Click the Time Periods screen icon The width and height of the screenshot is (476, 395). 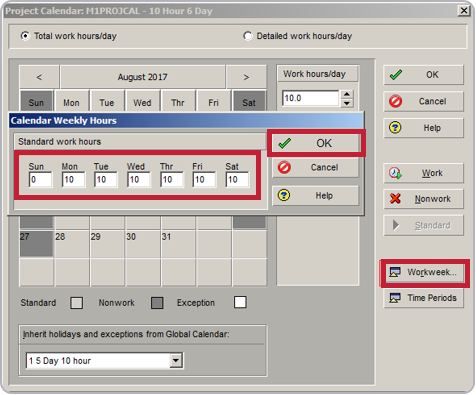click(x=395, y=298)
